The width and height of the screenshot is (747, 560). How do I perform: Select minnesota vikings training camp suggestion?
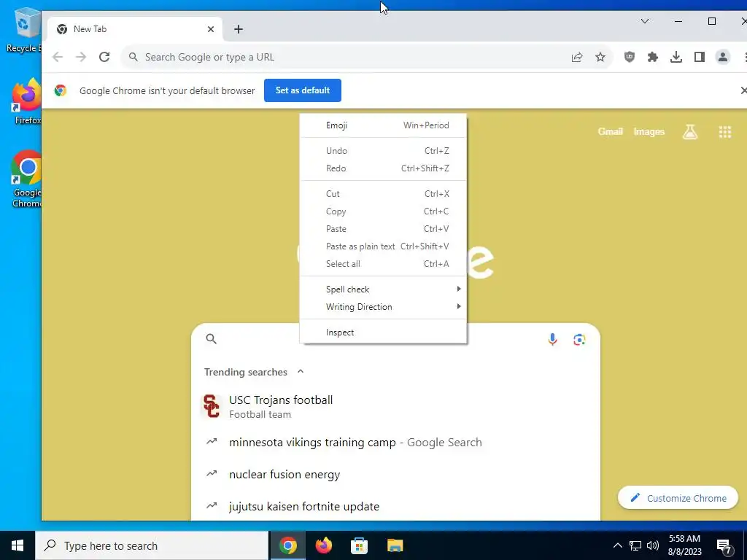point(395,443)
